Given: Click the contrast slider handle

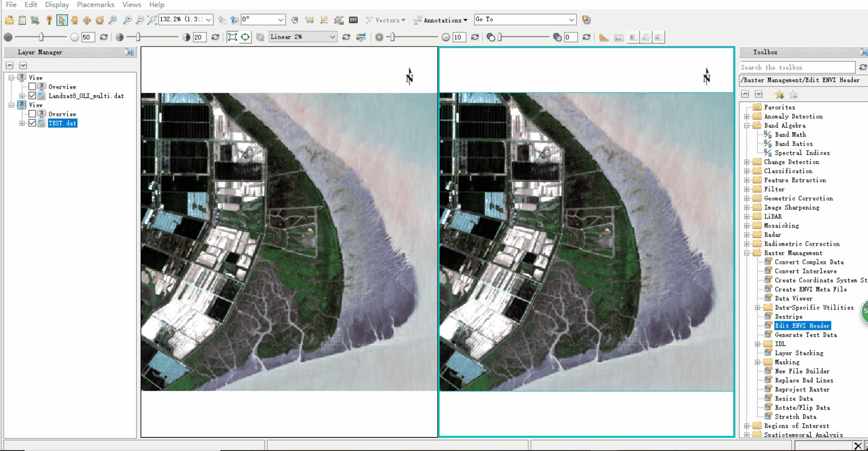Looking at the screenshot, I should [138, 37].
